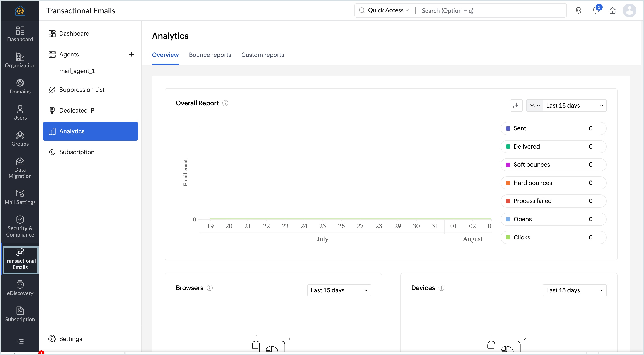The height and width of the screenshot is (355, 644).
Task: Toggle Opens series in legend
Action: tap(554, 219)
